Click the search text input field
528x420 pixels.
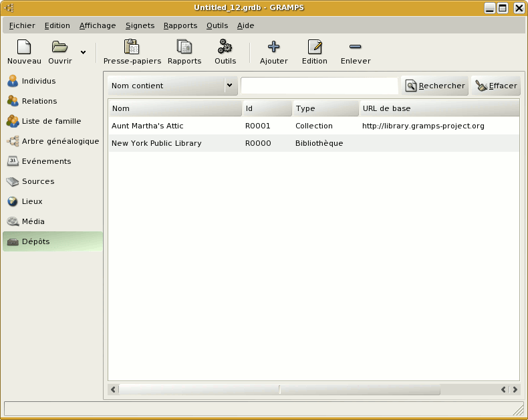tap(319, 86)
